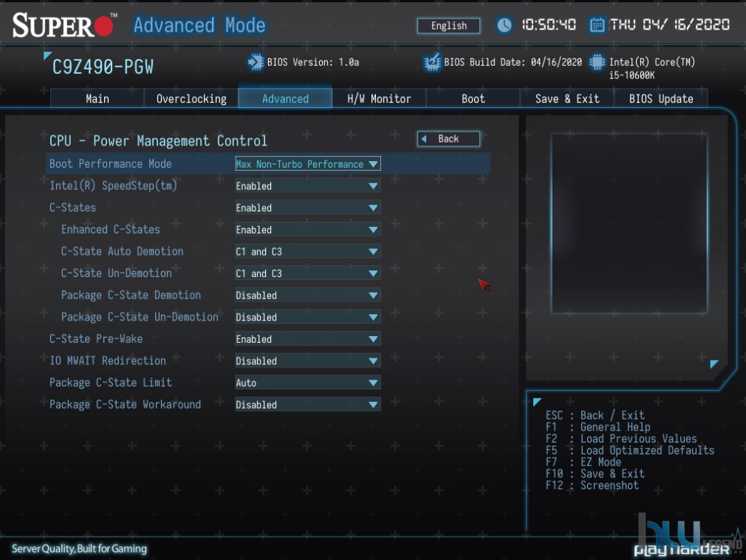This screenshot has width=746, height=560.
Task: Select the Package C-State Un-Demotion label
Action: point(140,317)
